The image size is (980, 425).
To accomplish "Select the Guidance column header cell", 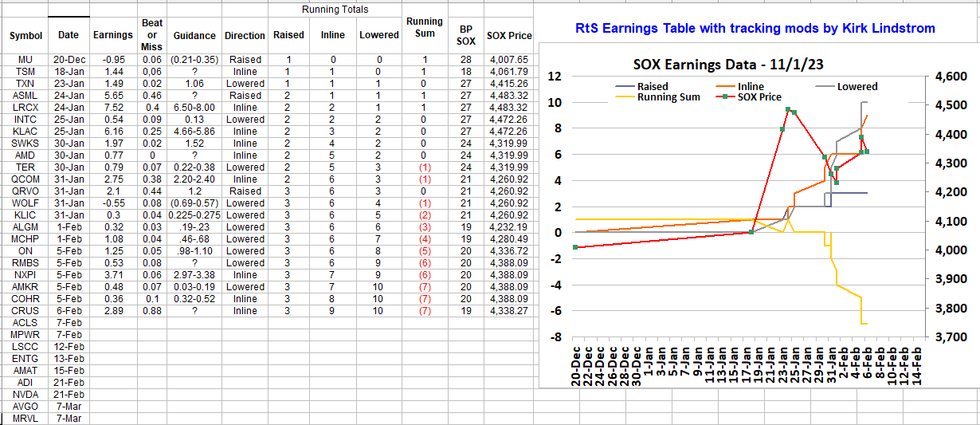I will coord(194,35).
